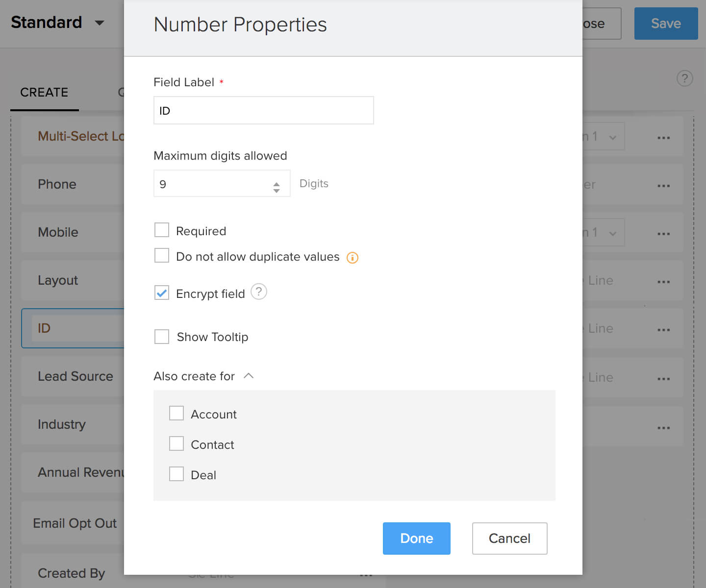Click the Done button
The height and width of the screenshot is (588, 706).
pyautogui.click(x=416, y=539)
